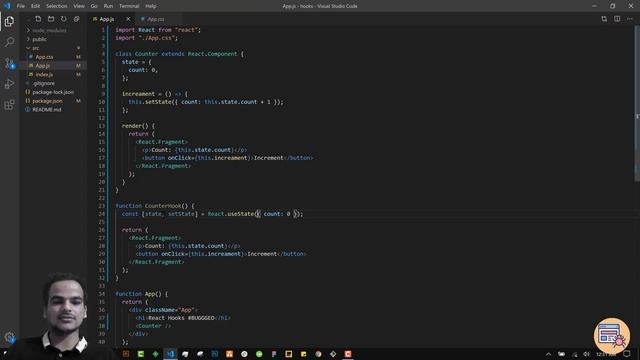Screen dimensions: 640x360
Task: Show hidden system tray icons chevron
Action: click(x=548, y=354)
